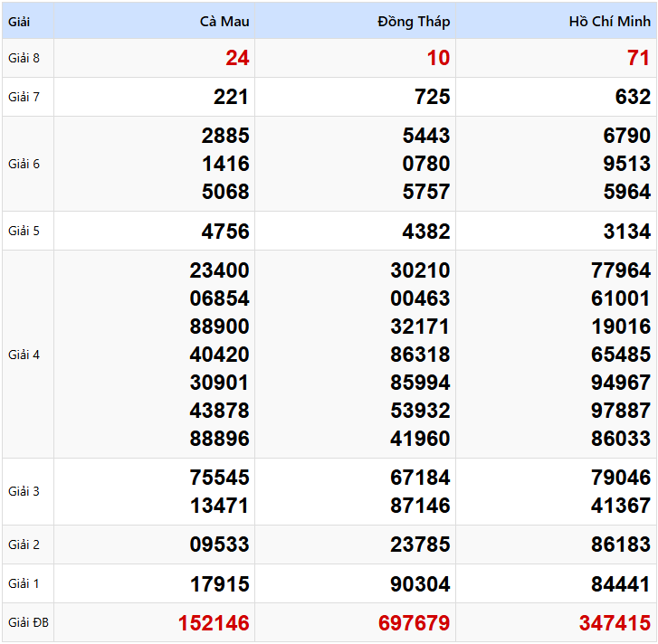Select number 5964 in Hồ Chí Minh column
The image size is (658, 644).
(627, 192)
